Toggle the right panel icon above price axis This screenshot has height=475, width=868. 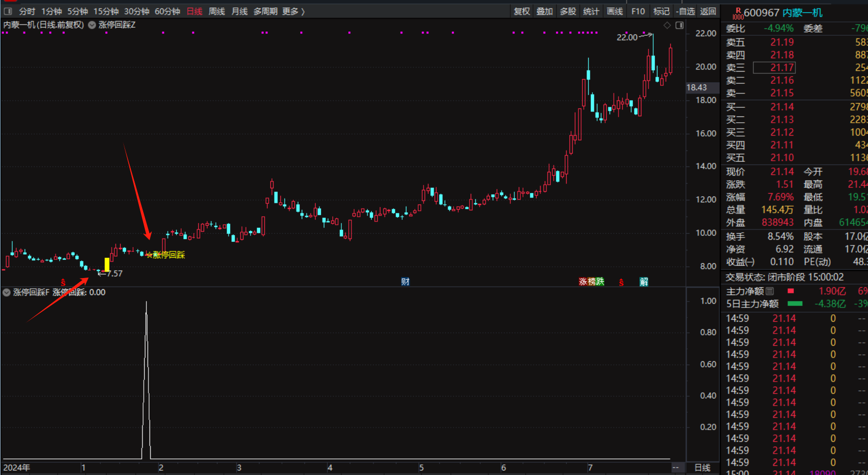(x=679, y=25)
